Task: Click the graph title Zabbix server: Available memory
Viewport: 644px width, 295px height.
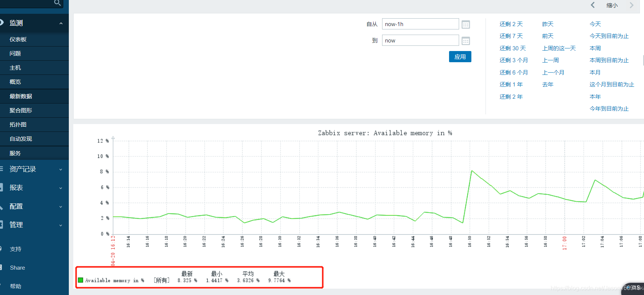Action: tap(385, 133)
